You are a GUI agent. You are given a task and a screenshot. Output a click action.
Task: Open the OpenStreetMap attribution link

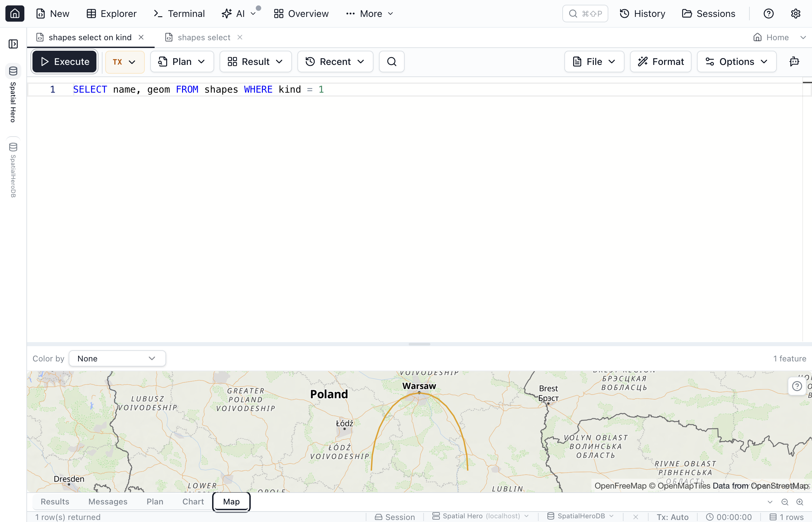point(780,486)
